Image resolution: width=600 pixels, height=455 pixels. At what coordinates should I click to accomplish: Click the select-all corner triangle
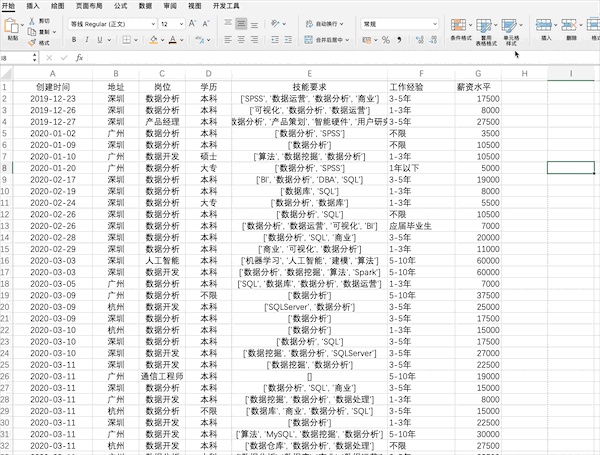(7, 73)
